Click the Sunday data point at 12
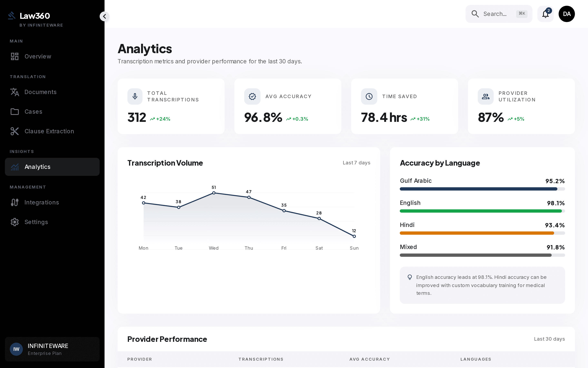 [x=354, y=236]
